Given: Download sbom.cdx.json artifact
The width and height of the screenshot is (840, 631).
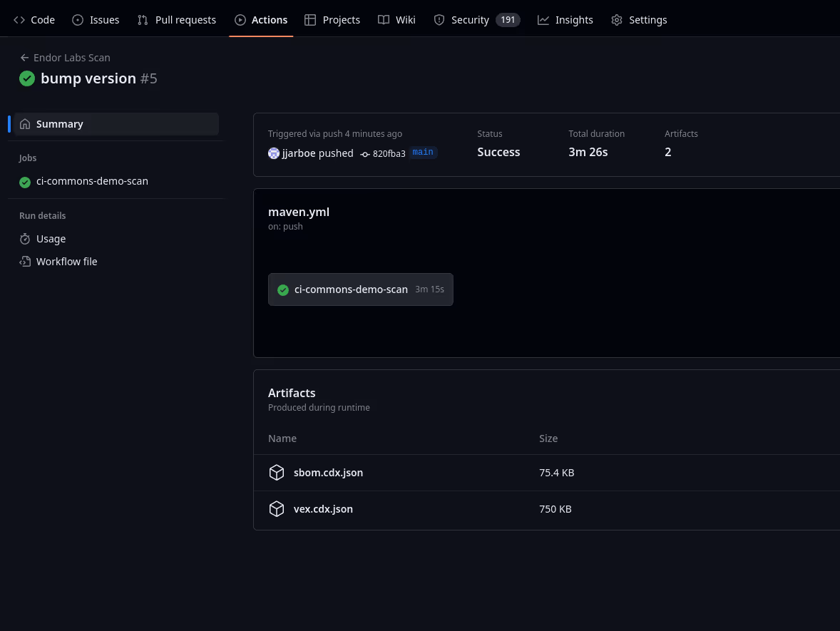Looking at the screenshot, I should [328, 473].
